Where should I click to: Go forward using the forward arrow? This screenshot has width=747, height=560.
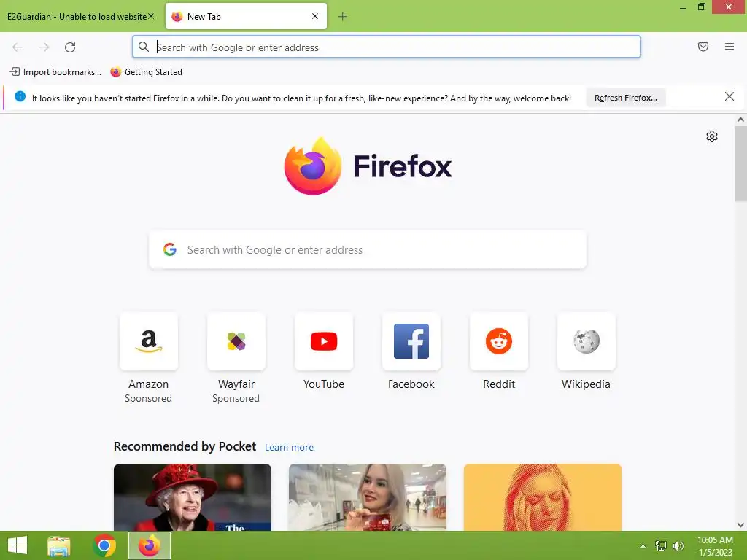pos(44,47)
